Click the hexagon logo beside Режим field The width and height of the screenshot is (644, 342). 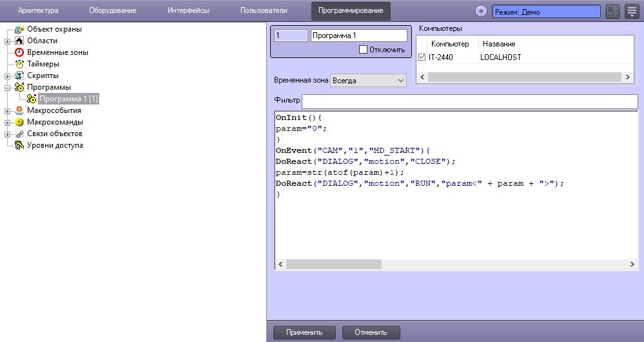point(481,12)
